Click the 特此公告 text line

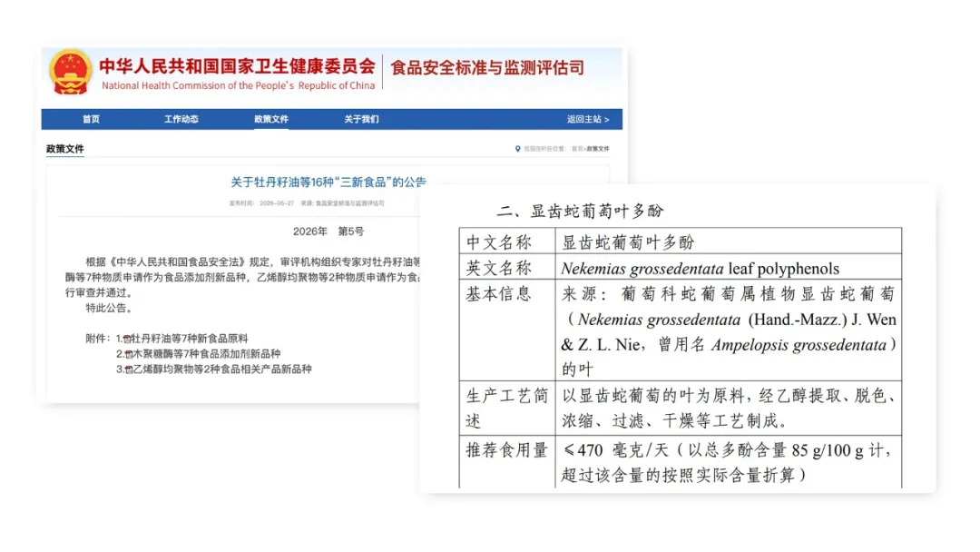coord(110,308)
